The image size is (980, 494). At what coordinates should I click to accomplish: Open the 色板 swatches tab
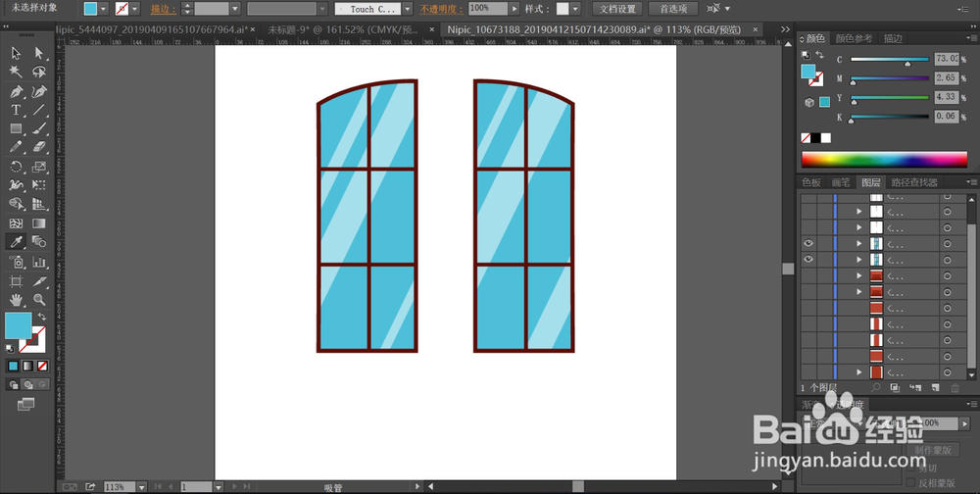click(x=811, y=182)
